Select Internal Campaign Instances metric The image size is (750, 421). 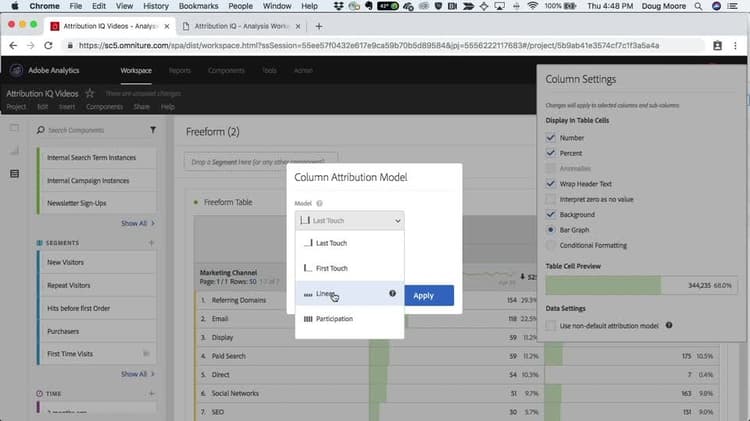click(x=97, y=180)
